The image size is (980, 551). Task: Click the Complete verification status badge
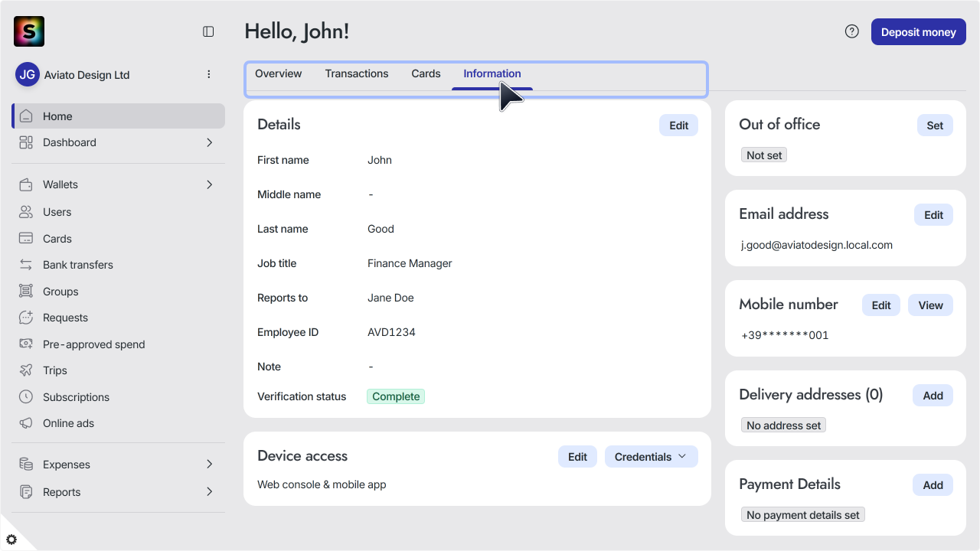click(396, 396)
